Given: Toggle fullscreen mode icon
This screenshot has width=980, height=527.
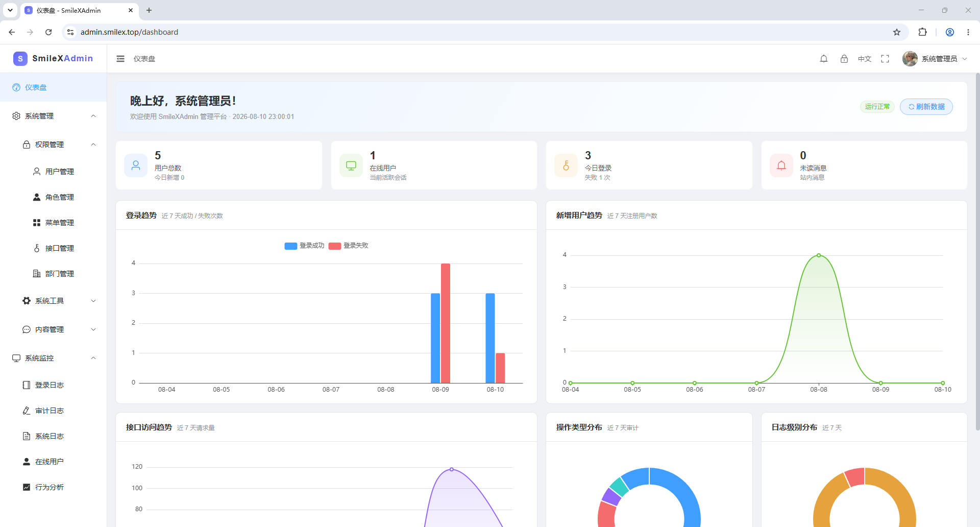Looking at the screenshot, I should pos(885,59).
